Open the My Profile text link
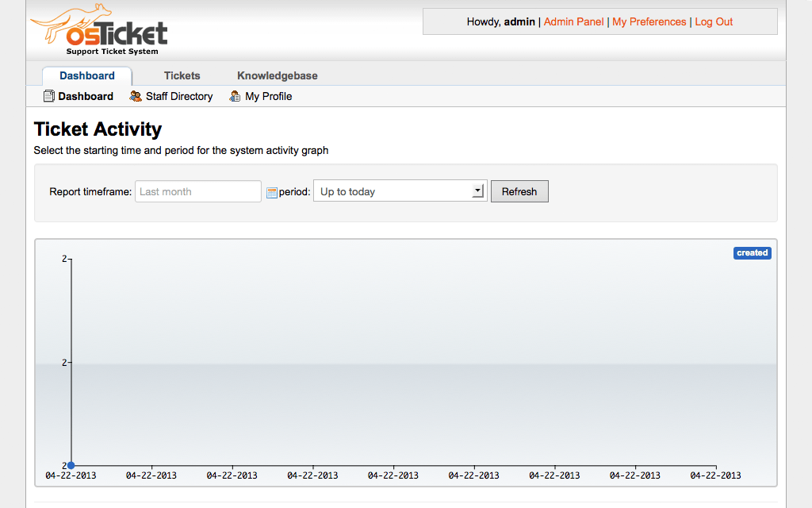 click(268, 96)
